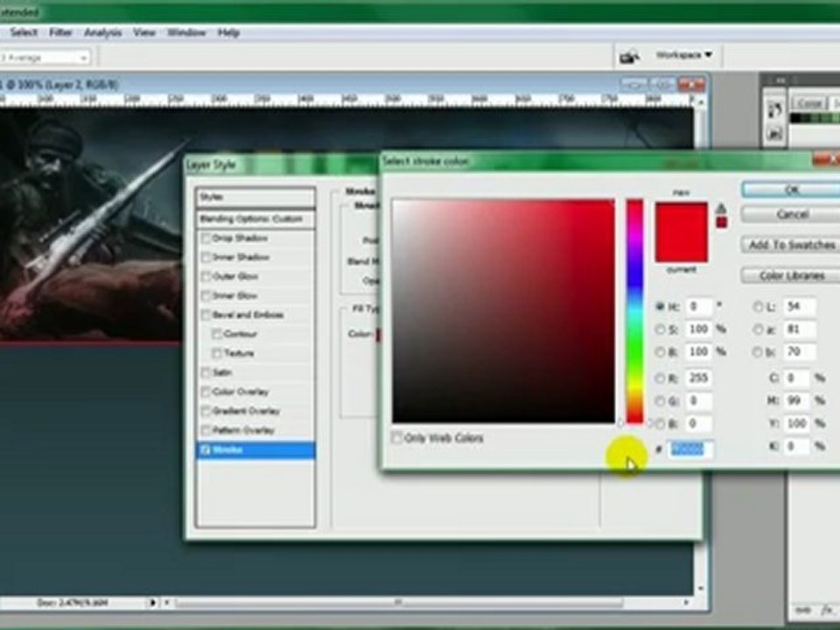Image resolution: width=840 pixels, height=630 pixels.
Task: Open the sample size Average dropdown
Action: [x=45, y=58]
